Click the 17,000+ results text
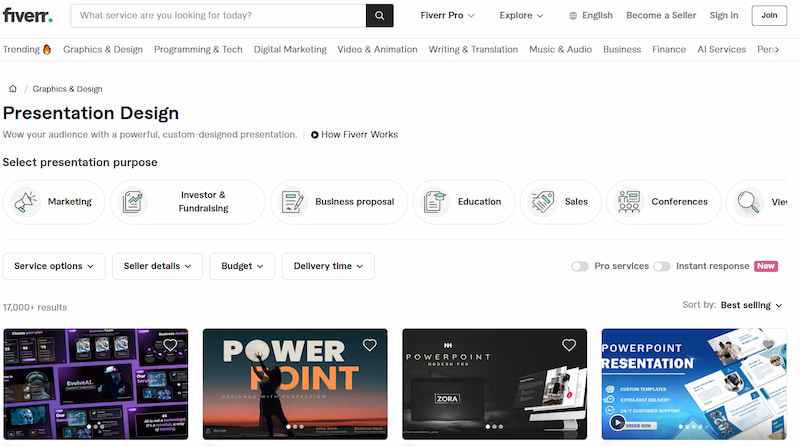The image size is (800, 446). pos(35,307)
